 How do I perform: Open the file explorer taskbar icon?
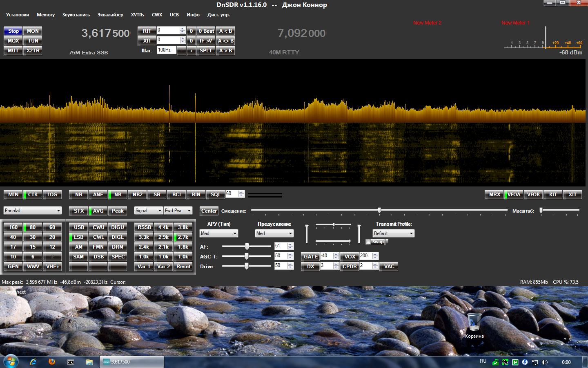pos(89,362)
